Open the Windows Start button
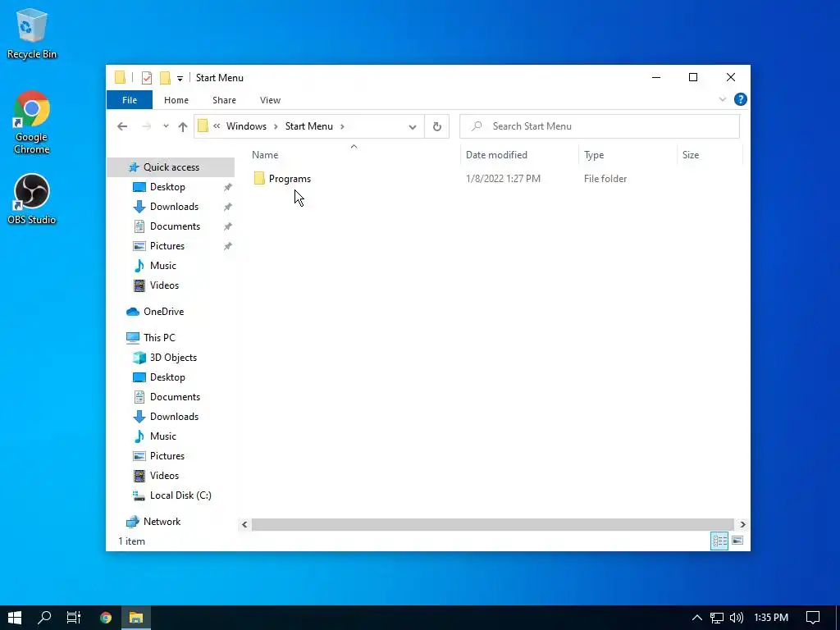 [15, 618]
